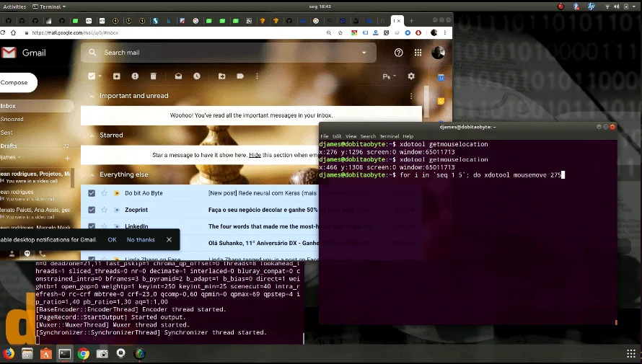642x364 pixels.
Task: Show applications grid in the dock
Action: pos(631,354)
